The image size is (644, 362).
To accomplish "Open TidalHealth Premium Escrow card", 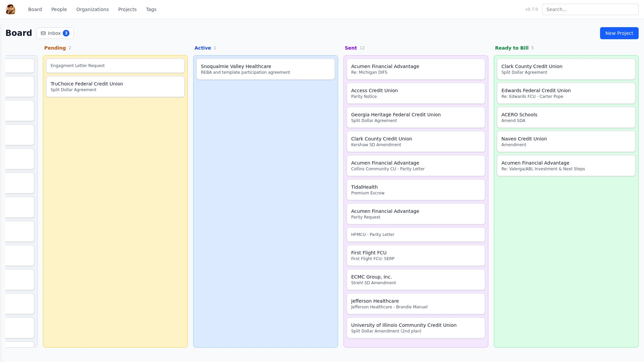I will click(416, 190).
